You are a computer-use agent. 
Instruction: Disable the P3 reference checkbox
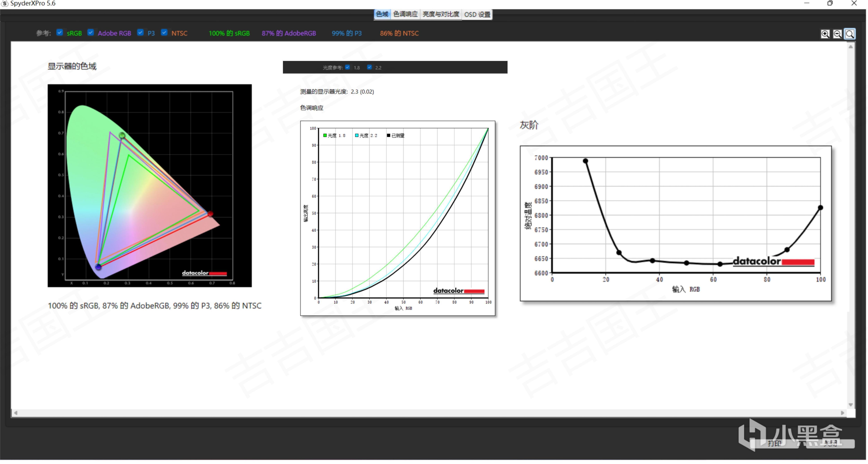[x=140, y=33]
